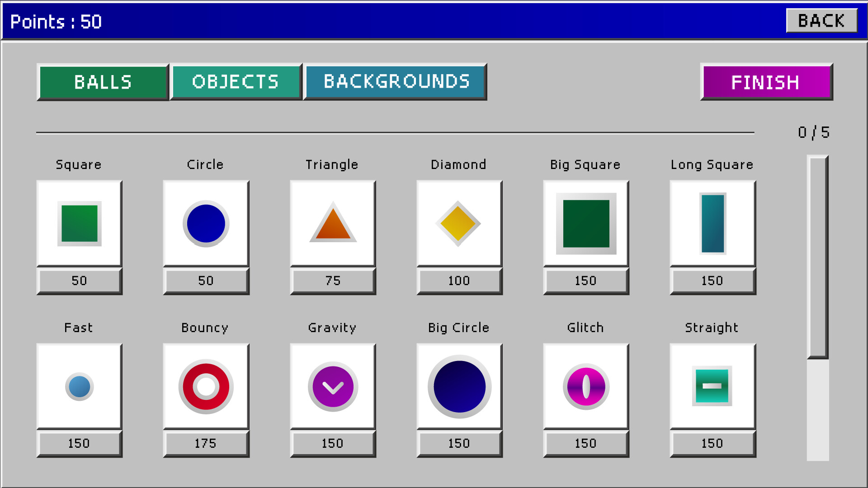This screenshot has width=868, height=488.
Task: Select the Circle ball
Action: 206,223
